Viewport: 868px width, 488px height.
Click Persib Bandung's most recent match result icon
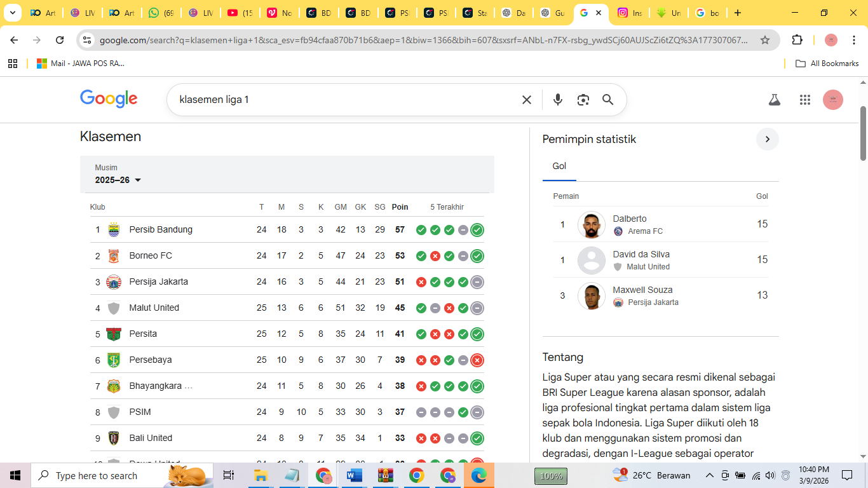477,230
